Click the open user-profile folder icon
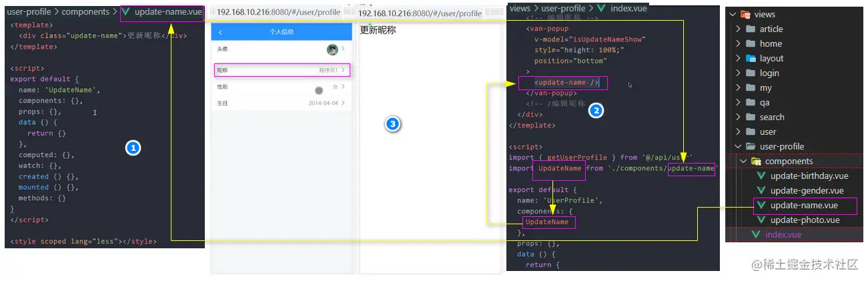 click(751, 147)
